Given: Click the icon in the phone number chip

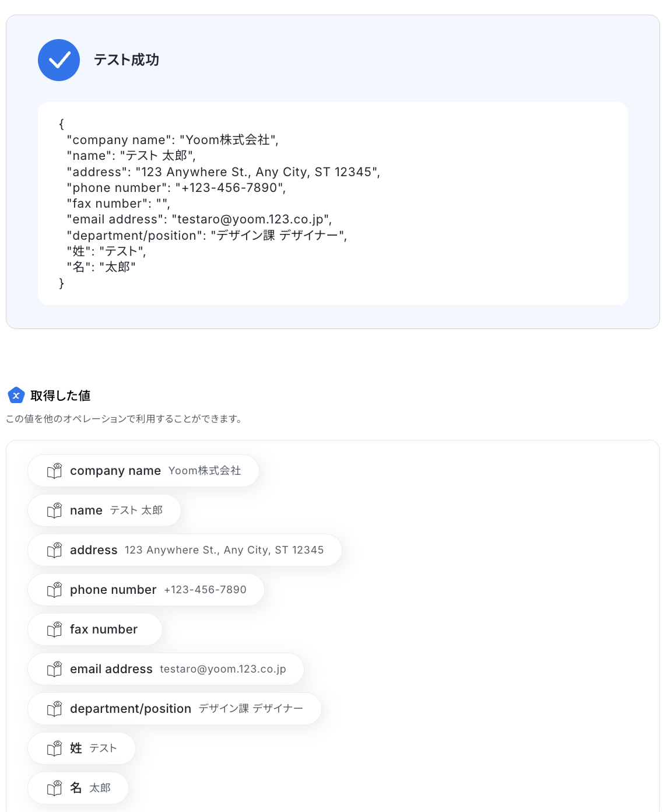Looking at the screenshot, I should (54, 590).
